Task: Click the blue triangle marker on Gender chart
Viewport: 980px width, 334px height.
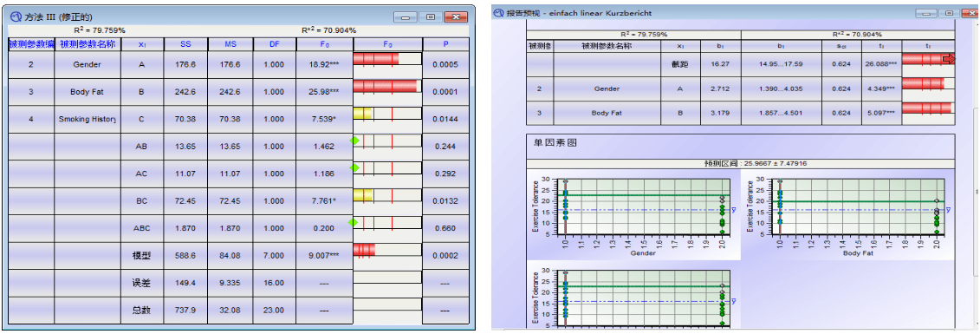Action: point(732,211)
